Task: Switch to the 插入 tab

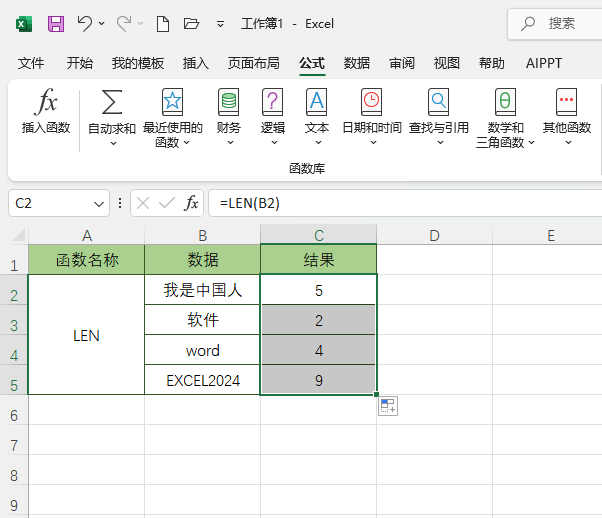Action: coord(196,63)
